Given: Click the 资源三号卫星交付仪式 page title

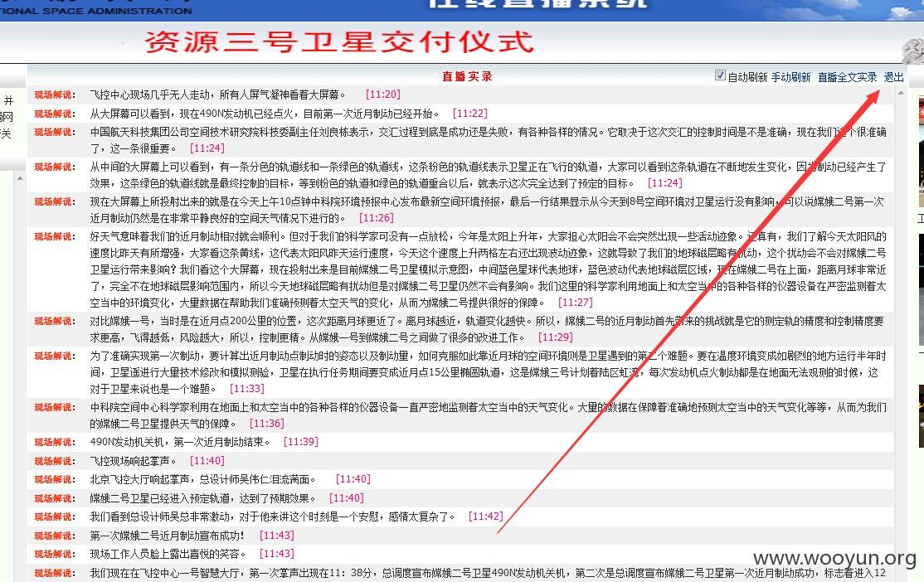Looking at the screenshot, I should click(339, 41).
